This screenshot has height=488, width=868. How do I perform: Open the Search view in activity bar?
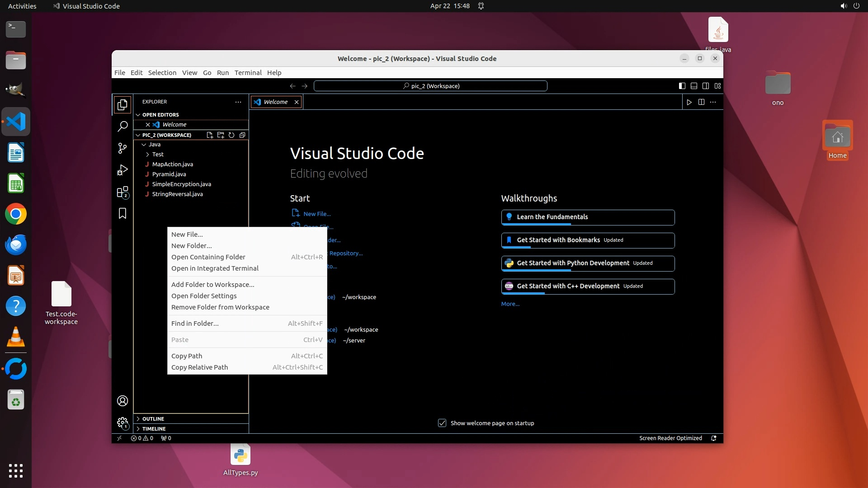tap(123, 127)
